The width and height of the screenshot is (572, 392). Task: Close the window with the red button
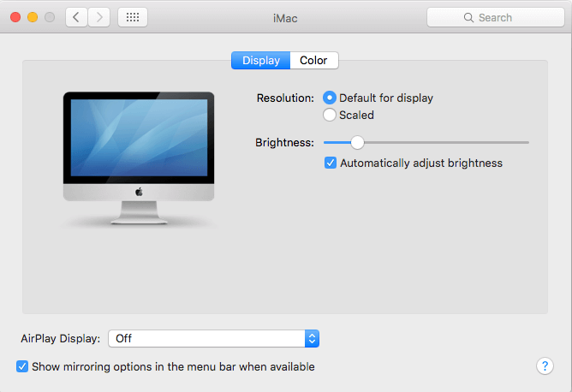15,17
